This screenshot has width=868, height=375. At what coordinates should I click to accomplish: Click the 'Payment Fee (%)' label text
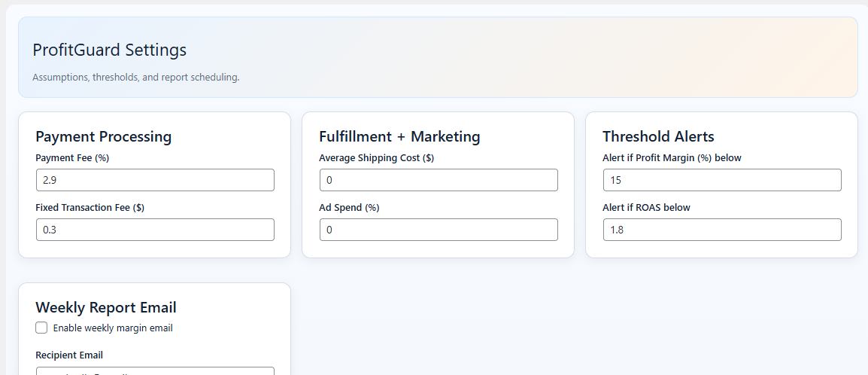pyautogui.click(x=72, y=158)
